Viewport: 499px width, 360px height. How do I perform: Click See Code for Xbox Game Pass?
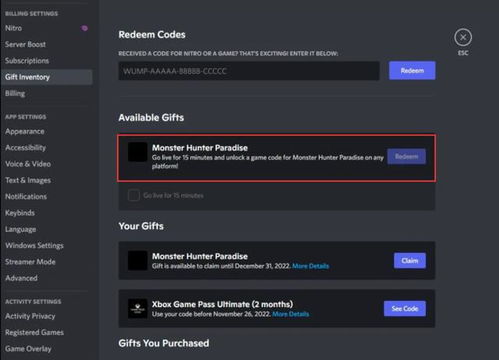(405, 309)
